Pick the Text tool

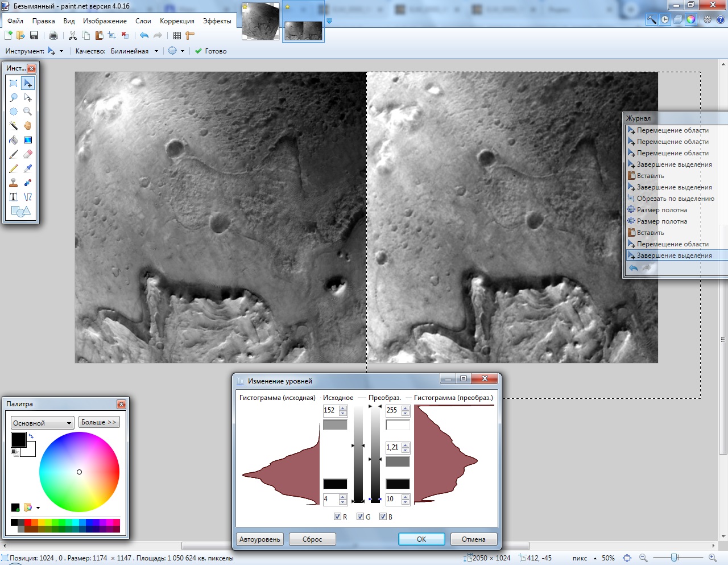coord(14,197)
